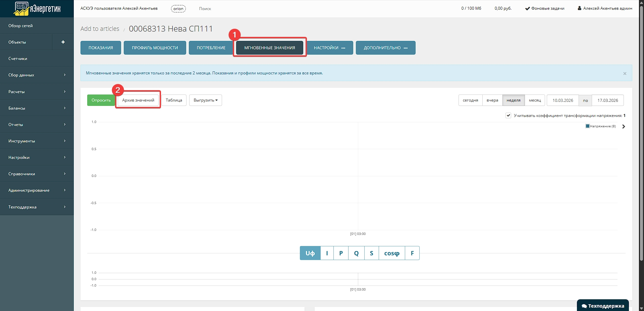The height and width of the screenshot is (311, 644).
Task: Click the start date field 10.03.2026
Action: coord(562,100)
